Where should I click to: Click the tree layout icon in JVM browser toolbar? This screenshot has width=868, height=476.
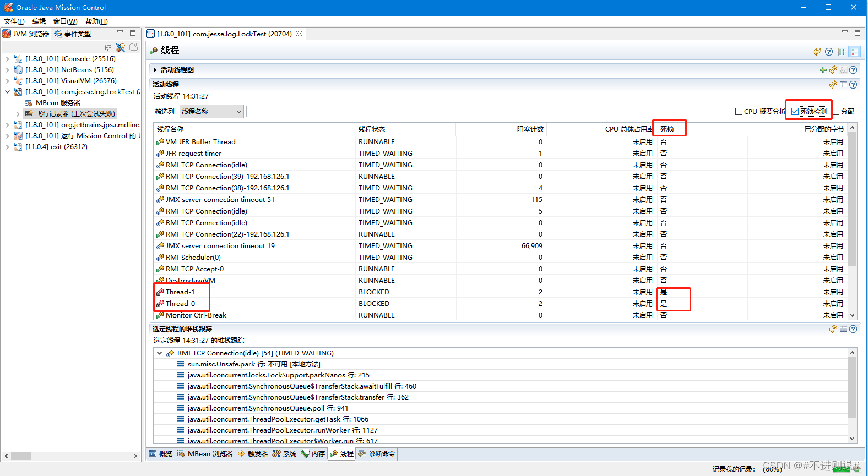click(108, 48)
